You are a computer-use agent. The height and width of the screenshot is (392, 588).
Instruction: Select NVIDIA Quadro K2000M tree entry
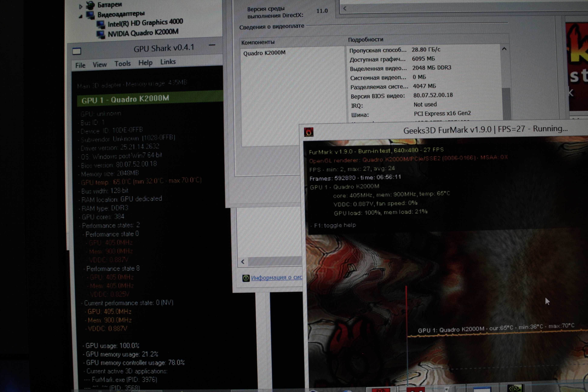point(143,33)
